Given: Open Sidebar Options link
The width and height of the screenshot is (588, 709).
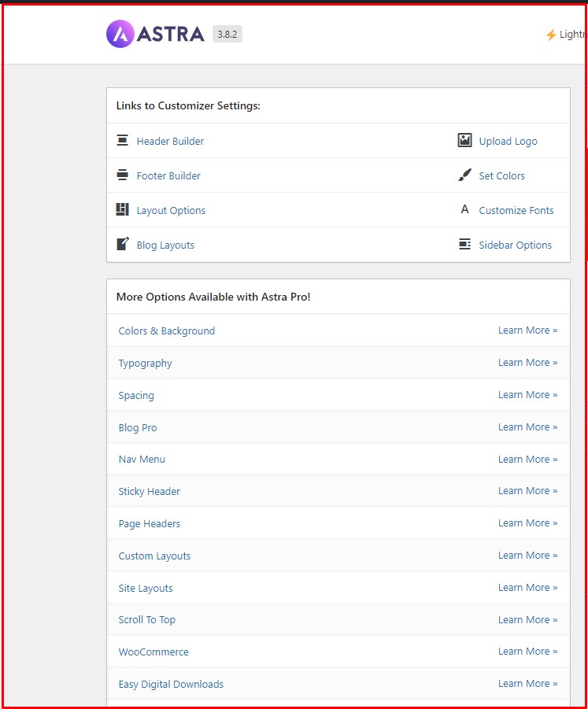Looking at the screenshot, I should 515,245.
